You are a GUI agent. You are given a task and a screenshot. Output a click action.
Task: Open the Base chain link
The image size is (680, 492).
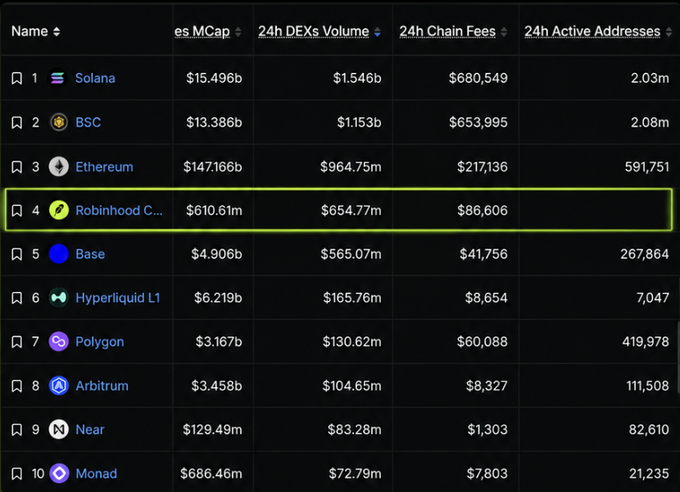coord(90,254)
